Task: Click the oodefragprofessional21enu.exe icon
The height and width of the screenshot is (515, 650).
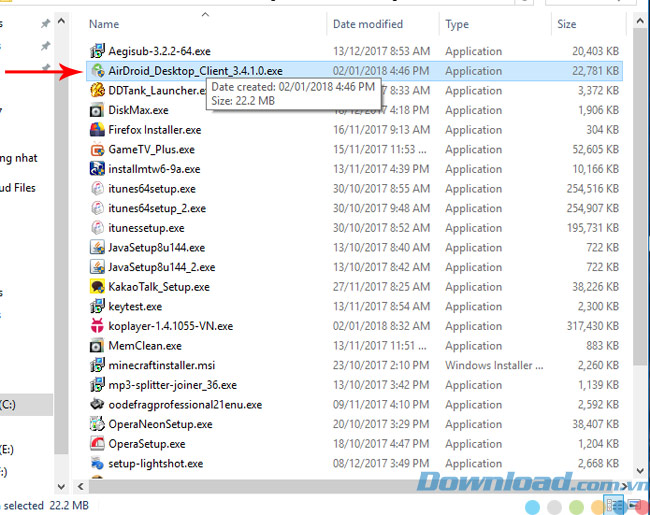Action: tap(97, 405)
